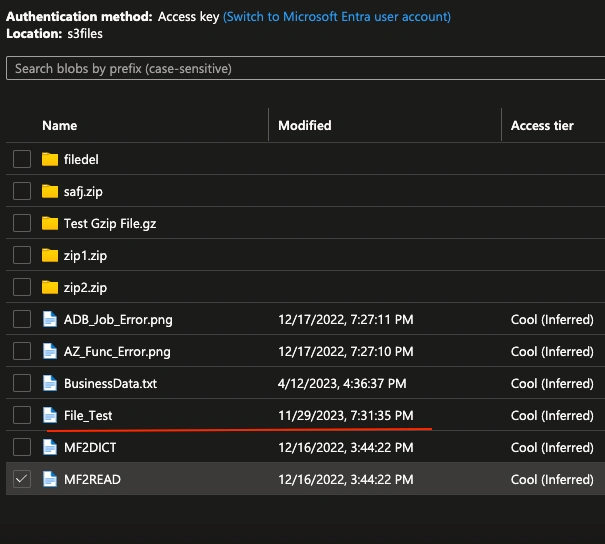605x544 pixels.
Task: Select the AZ_Func_Error.png checkbox
Action: click(x=22, y=351)
